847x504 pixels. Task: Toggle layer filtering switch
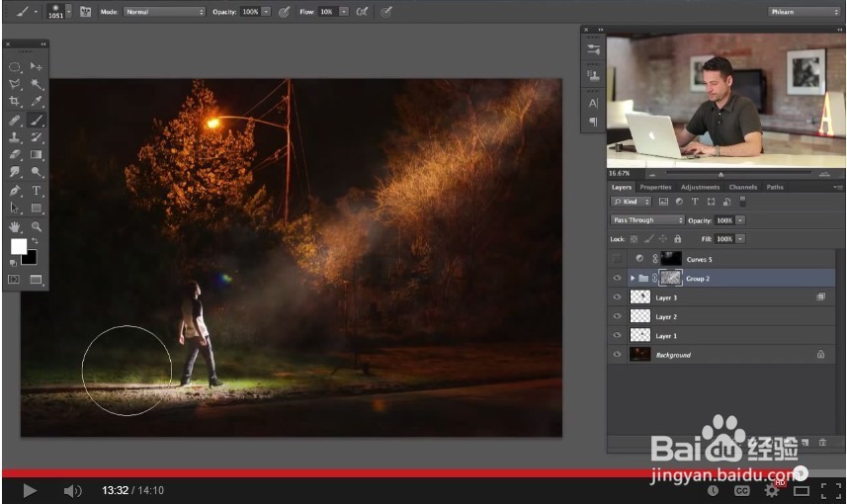point(743,202)
